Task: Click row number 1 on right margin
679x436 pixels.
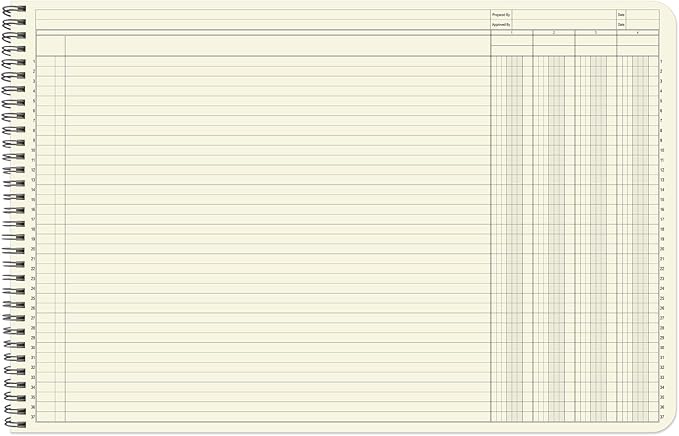Action: click(x=662, y=62)
